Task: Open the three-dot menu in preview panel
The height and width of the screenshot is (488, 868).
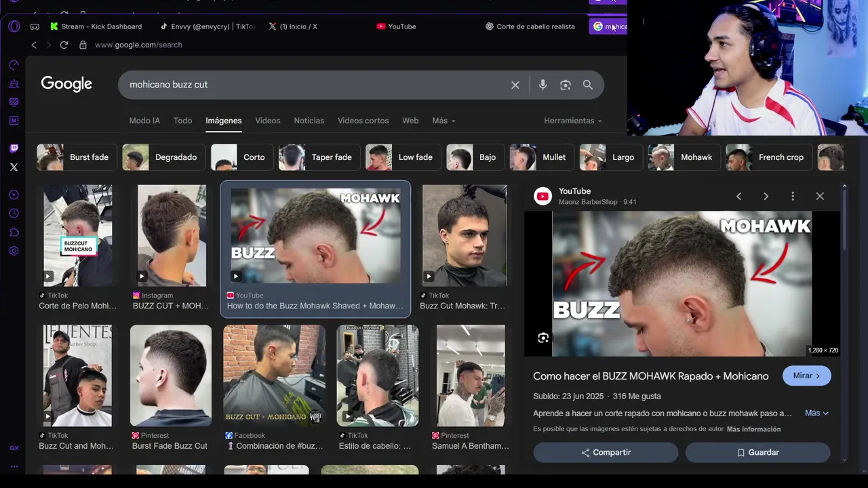Action: pos(793,197)
